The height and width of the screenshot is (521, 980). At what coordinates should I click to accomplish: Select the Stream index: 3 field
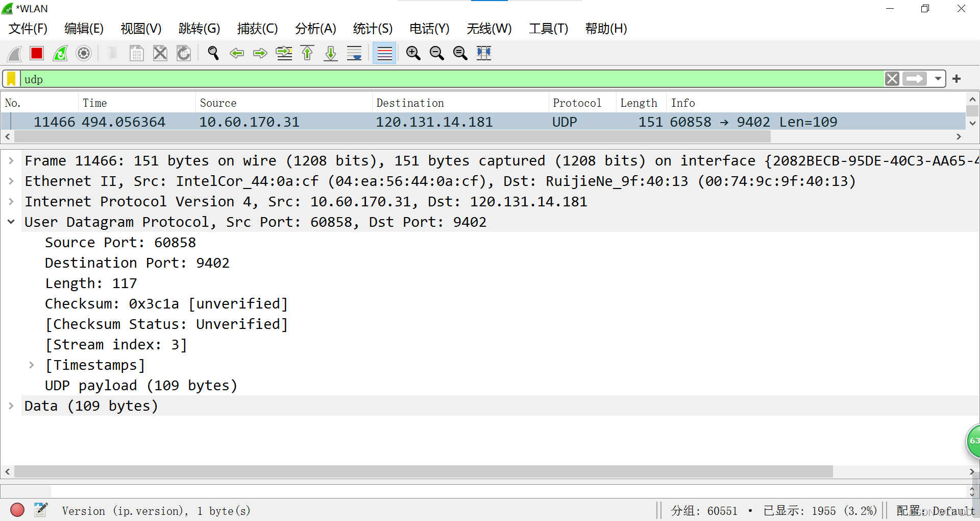pos(116,345)
